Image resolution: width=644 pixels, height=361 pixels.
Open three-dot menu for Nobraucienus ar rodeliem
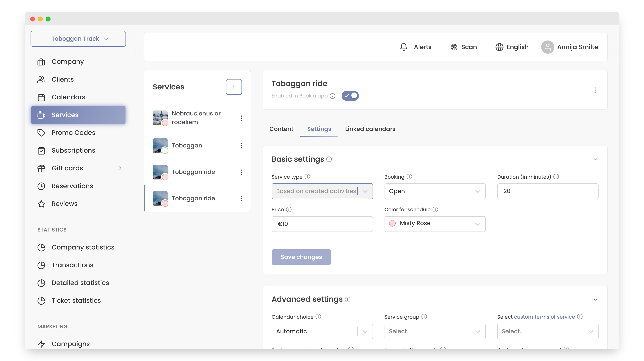pos(241,118)
